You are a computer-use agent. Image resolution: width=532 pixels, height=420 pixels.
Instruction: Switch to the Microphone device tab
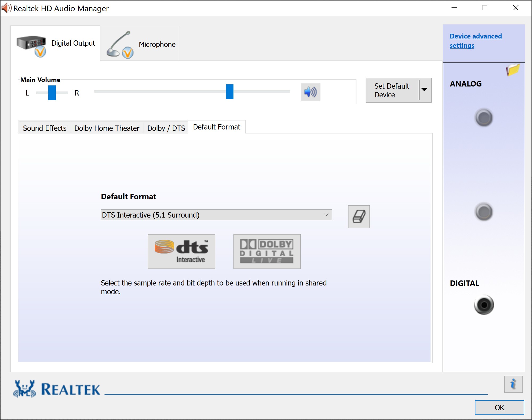[x=140, y=44]
